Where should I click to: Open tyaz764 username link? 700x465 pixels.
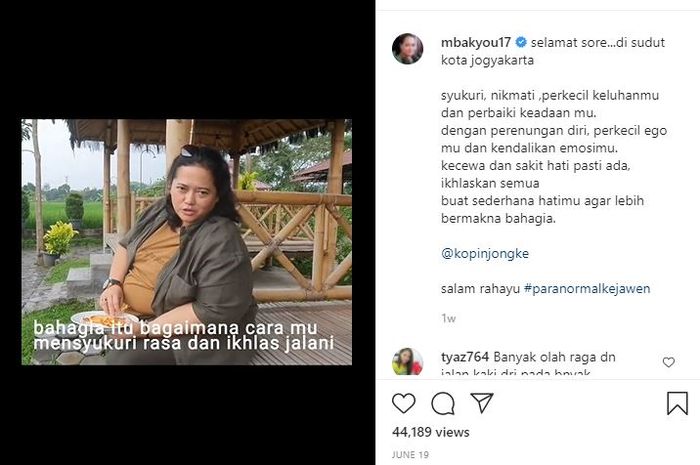point(465,357)
